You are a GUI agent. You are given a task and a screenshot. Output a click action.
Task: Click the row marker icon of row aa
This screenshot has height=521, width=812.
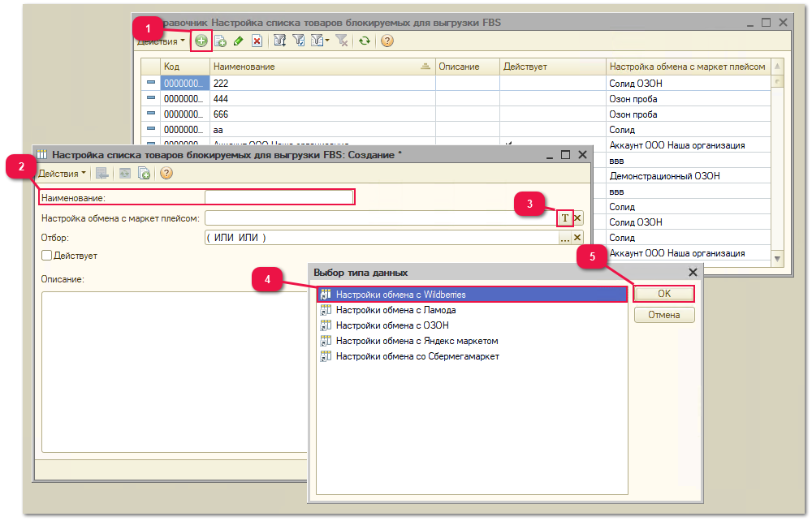[x=151, y=129]
